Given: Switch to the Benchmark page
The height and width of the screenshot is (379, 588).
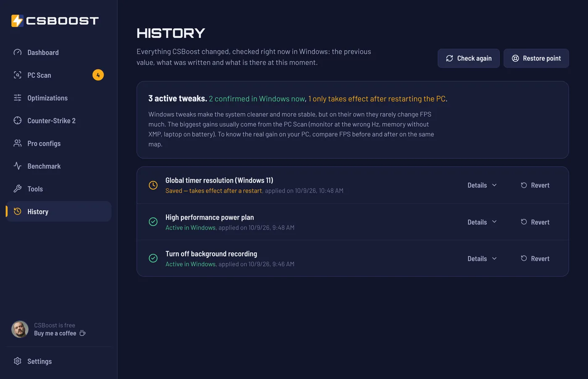Looking at the screenshot, I should [59, 166].
